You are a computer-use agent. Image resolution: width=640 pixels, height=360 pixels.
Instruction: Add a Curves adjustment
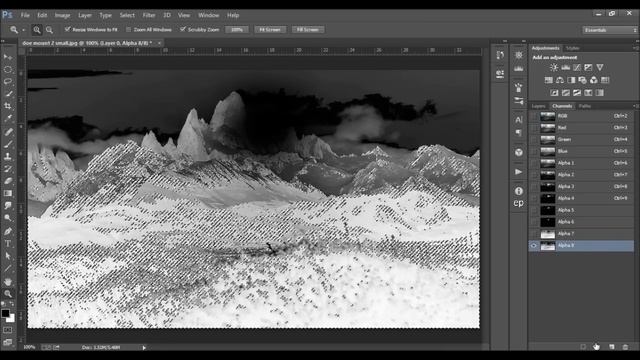click(x=577, y=67)
